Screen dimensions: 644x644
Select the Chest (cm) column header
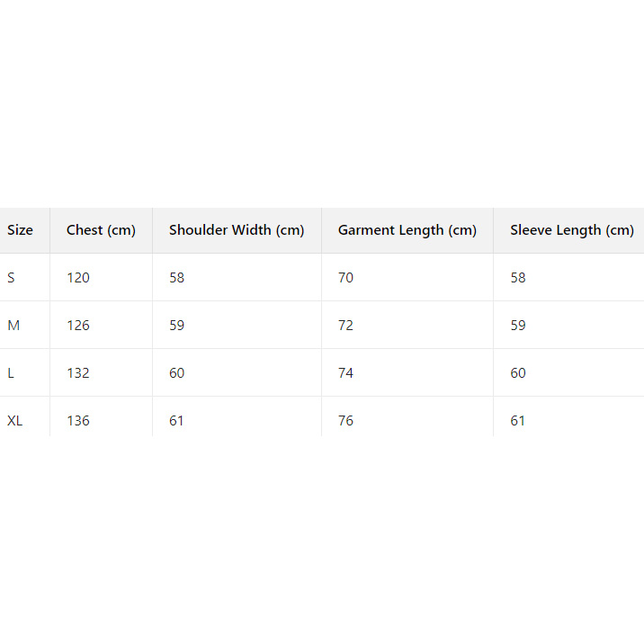click(101, 230)
